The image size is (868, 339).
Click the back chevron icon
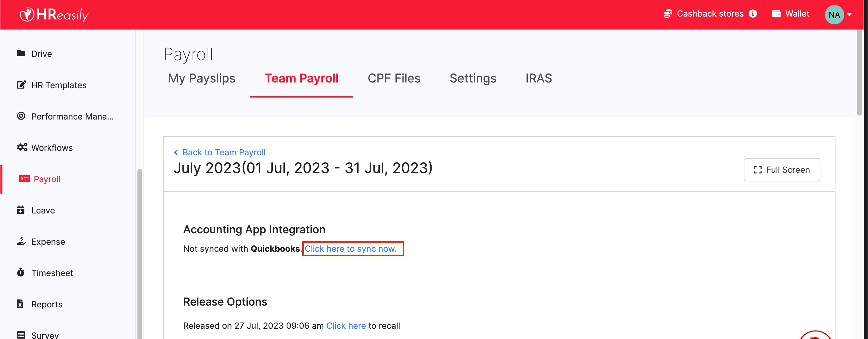[175, 153]
